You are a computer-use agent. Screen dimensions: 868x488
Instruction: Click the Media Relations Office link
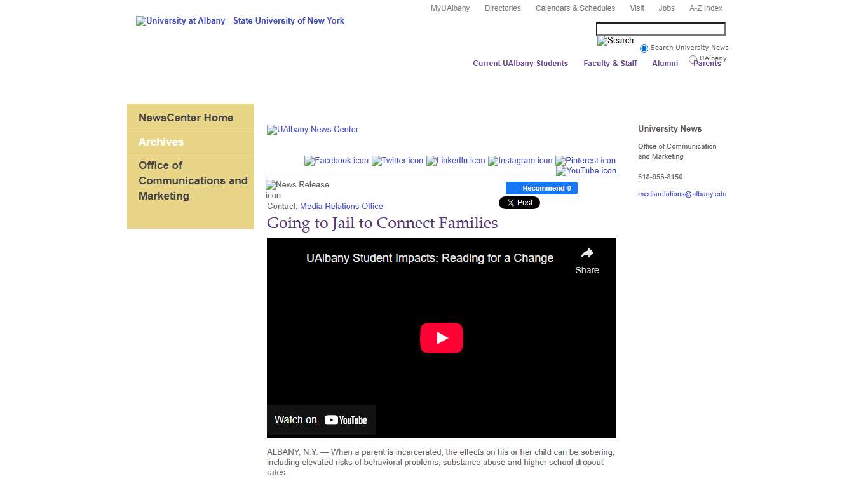pyautogui.click(x=341, y=206)
